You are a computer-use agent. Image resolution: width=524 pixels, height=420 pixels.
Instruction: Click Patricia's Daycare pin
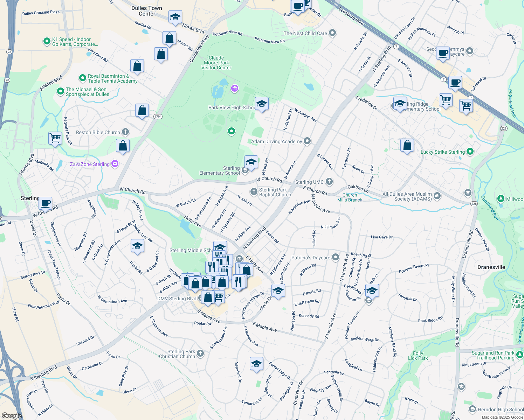click(x=335, y=257)
